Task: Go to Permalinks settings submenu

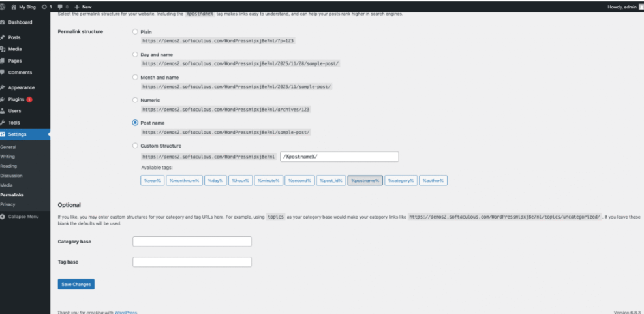Action: click(x=12, y=195)
